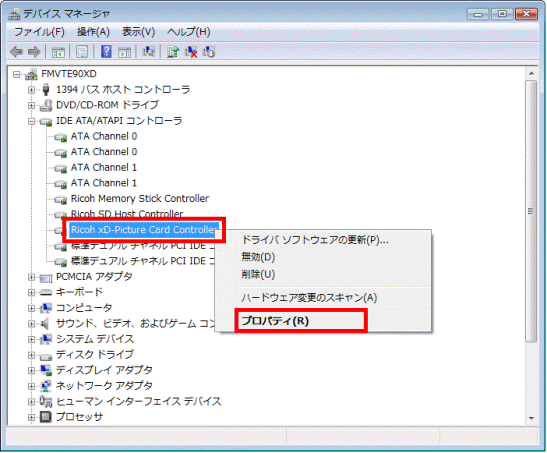
Task: Select the Ricoh xD-Picture Card Controller entry
Action: [x=144, y=230]
